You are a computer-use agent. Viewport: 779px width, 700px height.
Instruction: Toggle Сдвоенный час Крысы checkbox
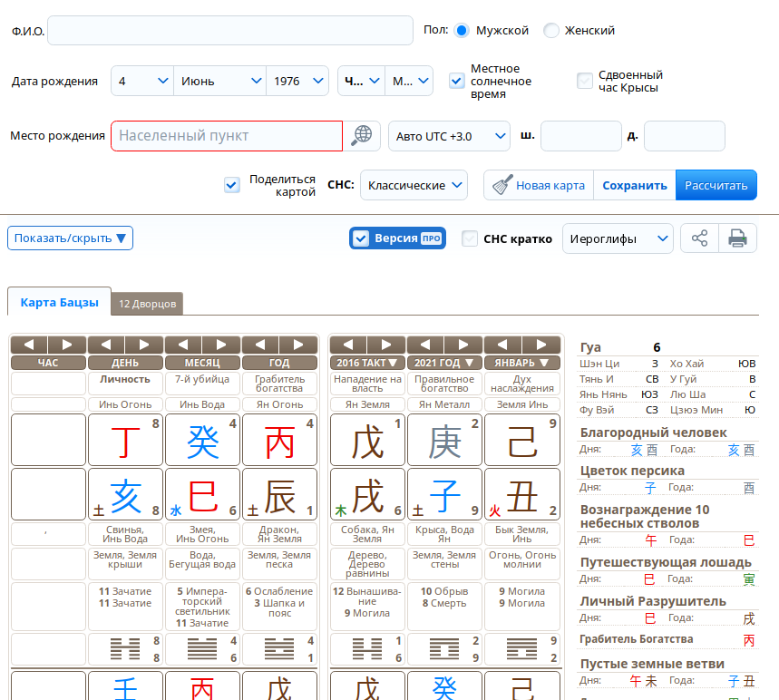[x=585, y=81]
